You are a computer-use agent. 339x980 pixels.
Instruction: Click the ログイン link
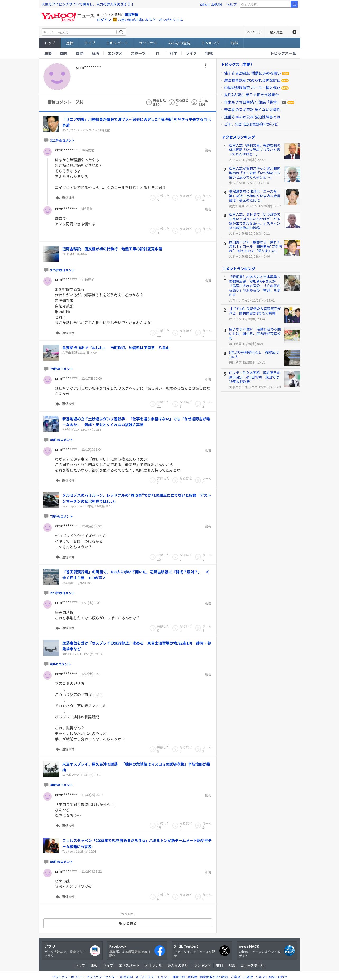coord(104,20)
